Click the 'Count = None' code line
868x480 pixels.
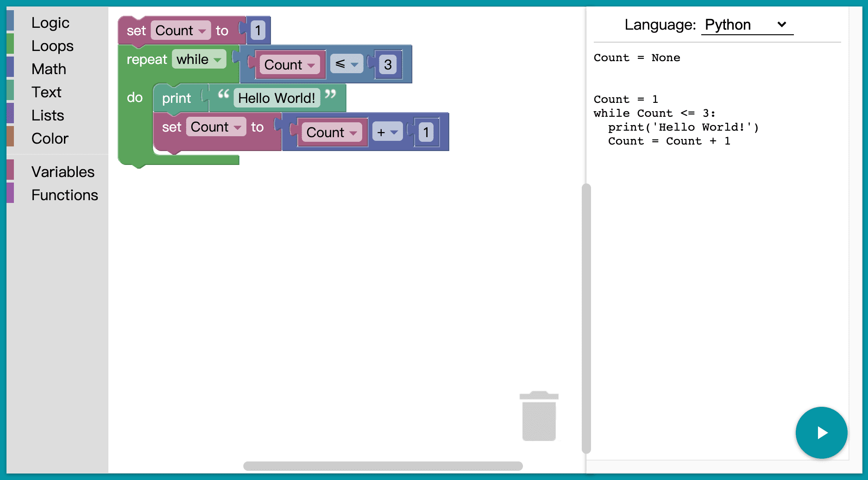click(x=637, y=58)
